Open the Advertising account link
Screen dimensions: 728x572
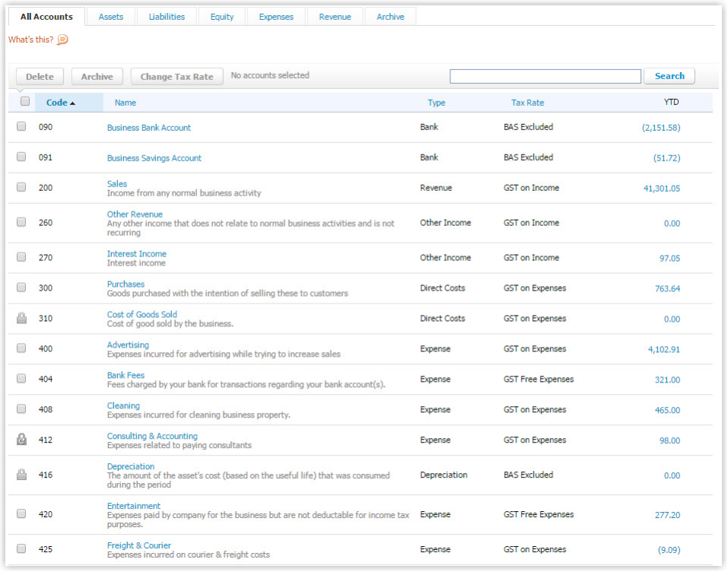128,345
